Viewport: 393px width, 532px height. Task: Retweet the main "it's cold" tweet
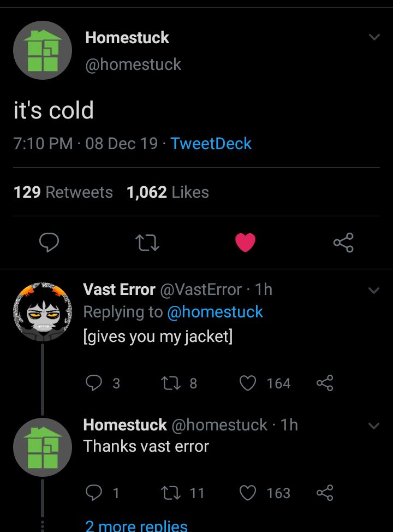[147, 243]
